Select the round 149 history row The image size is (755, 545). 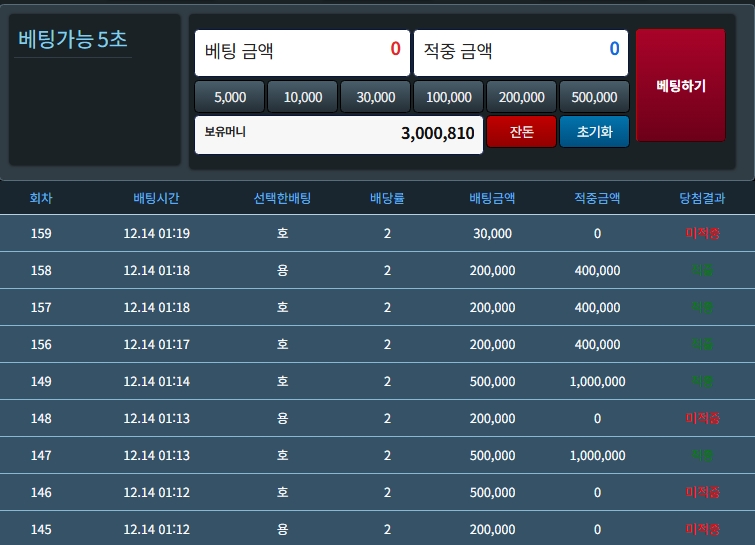377,381
